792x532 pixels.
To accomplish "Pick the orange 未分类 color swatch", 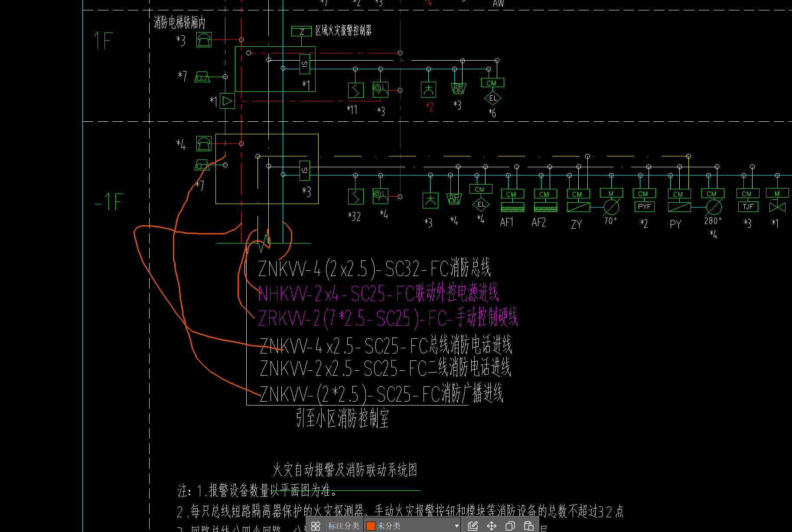I will 371,526.
